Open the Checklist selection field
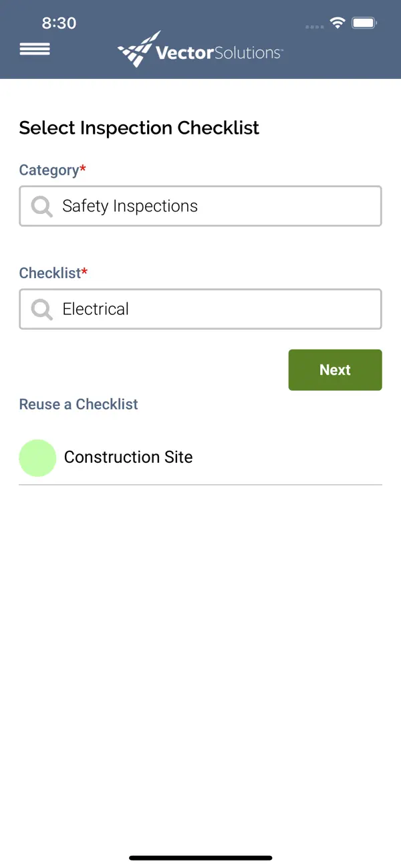 [x=200, y=309]
